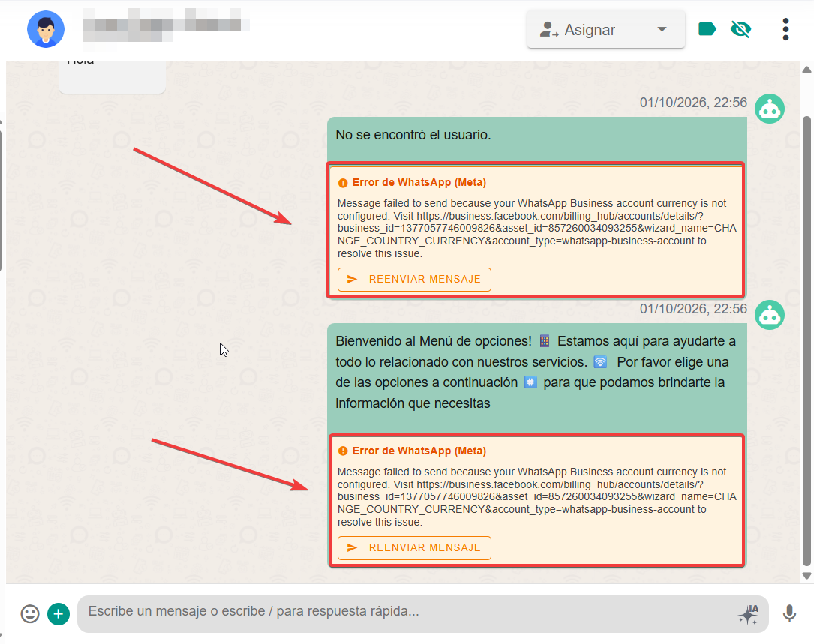Click the warning icon in first WhatsApp error
Image resolution: width=814 pixels, height=644 pixels.
point(343,183)
